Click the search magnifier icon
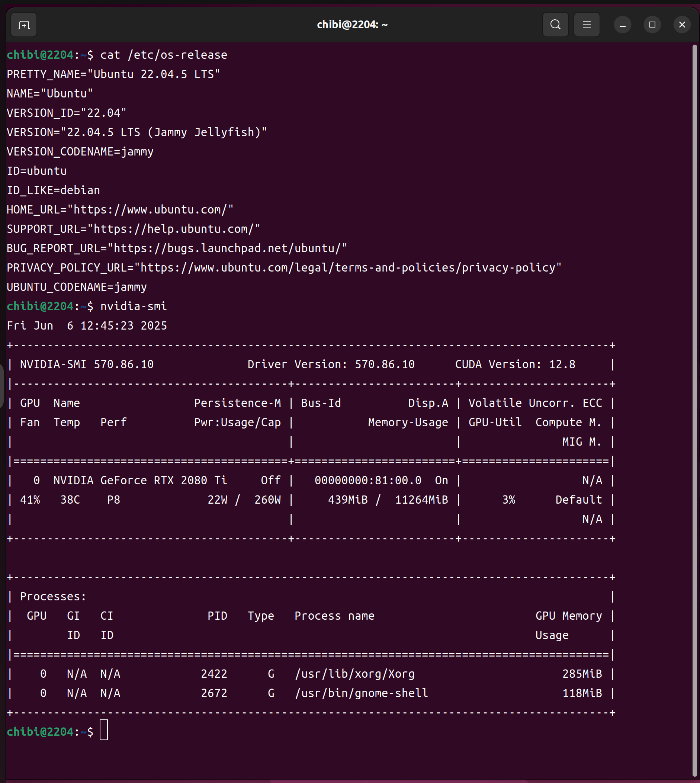The image size is (700, 783). point(555,25)
